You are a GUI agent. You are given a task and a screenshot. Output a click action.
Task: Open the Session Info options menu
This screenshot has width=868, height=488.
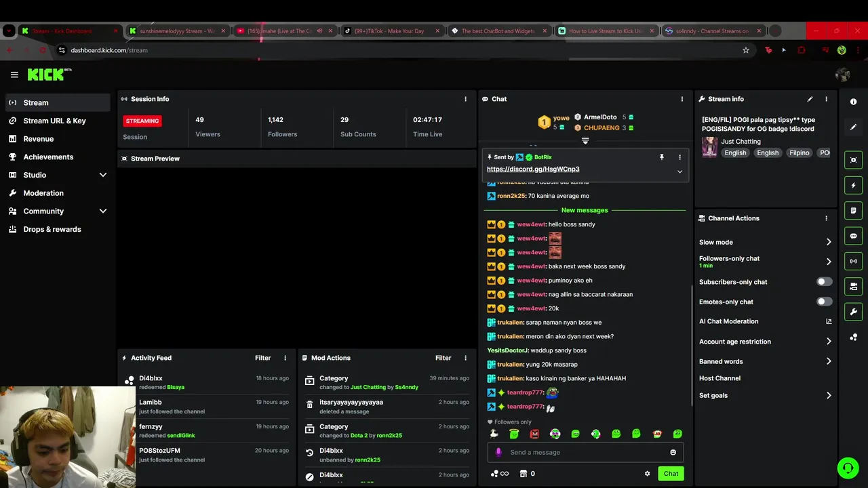465,99
